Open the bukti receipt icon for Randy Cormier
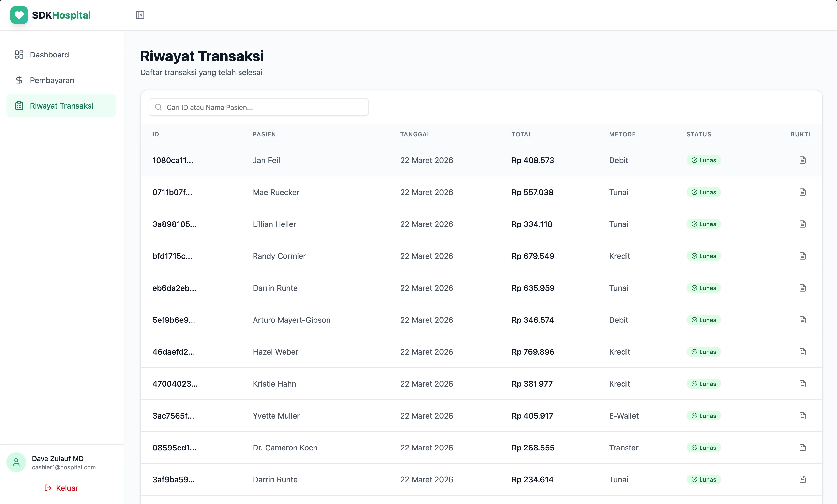Screen dimensions: 837x504 [x=802, y=256]
